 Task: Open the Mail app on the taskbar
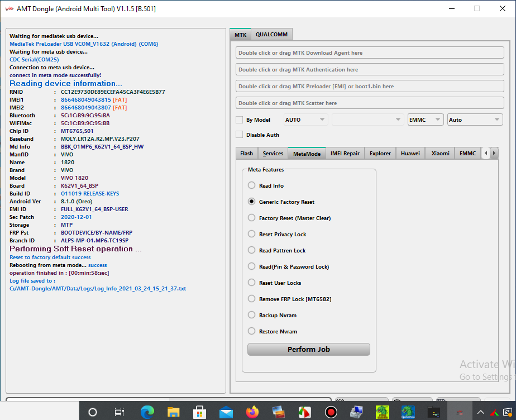(x=226, y=412)
